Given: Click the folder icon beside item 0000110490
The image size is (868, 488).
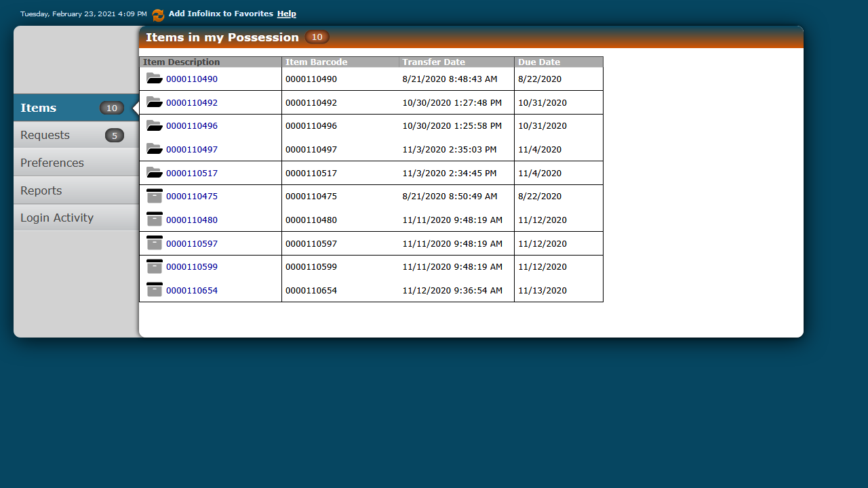Looking at the screenshot, I should tap(154, 79).
